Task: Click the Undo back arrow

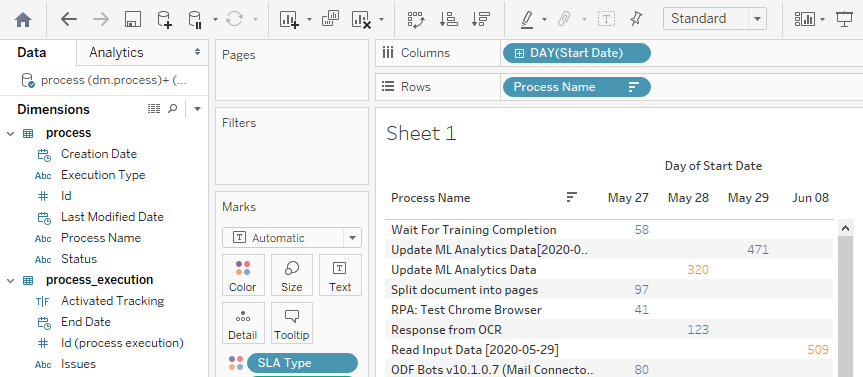Action: (x=68, y=19)
